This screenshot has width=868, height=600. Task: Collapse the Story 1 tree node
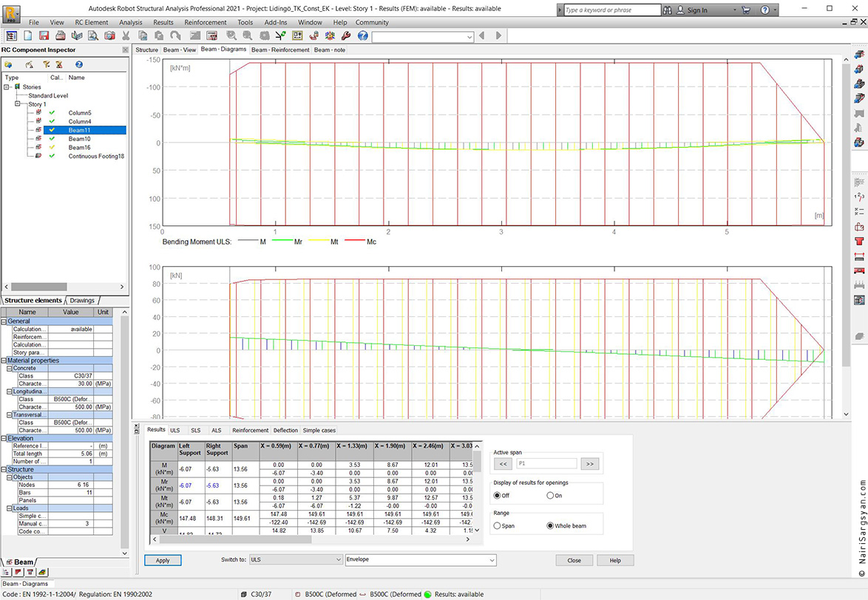tap(17, 104)
